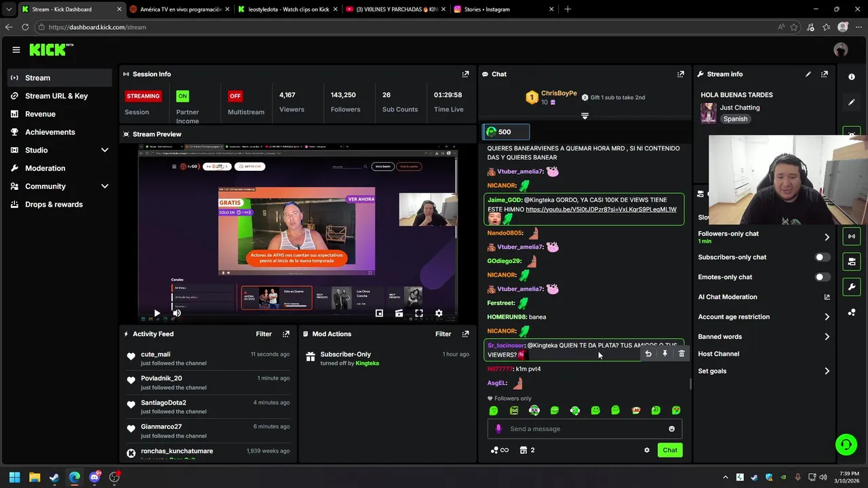Edit stream info with pencil icon

click(808, 74)
